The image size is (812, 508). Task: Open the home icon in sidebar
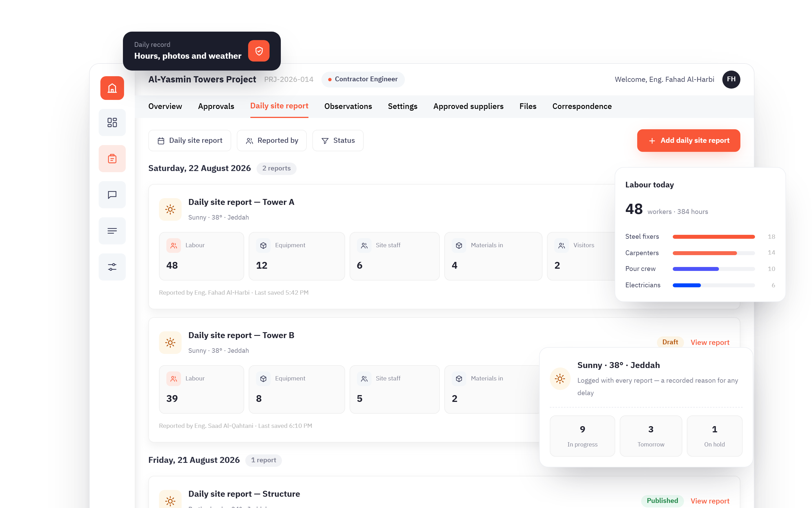coord(112,88)
